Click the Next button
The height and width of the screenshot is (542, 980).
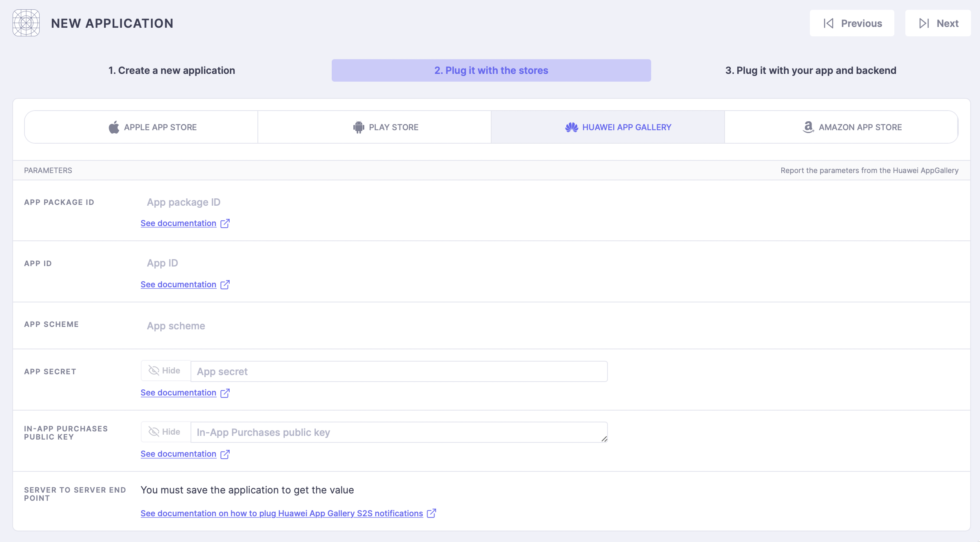tap(938, 23)
